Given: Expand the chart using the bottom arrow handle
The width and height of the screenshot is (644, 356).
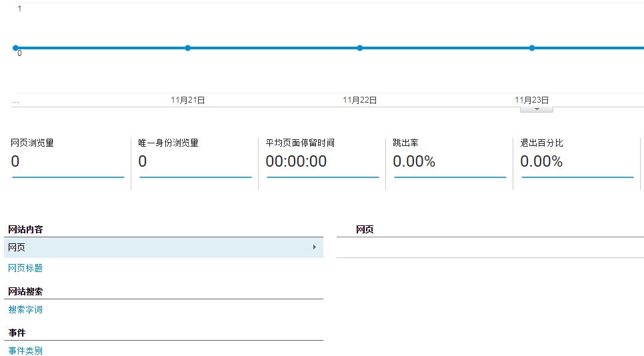Looking at the screenshot, I should click(537, 109).
